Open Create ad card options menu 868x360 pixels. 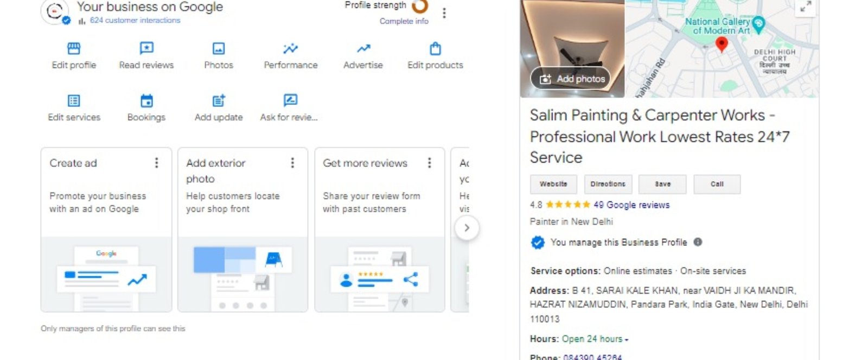point(157,163)
